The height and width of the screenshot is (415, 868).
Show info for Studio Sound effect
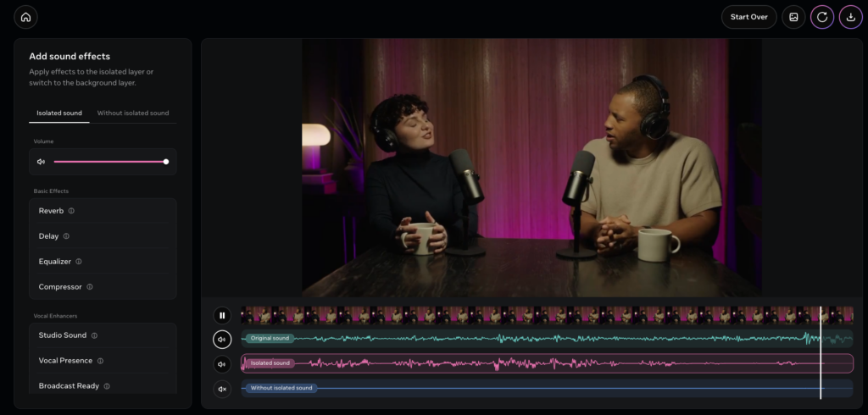pos(94,335)
